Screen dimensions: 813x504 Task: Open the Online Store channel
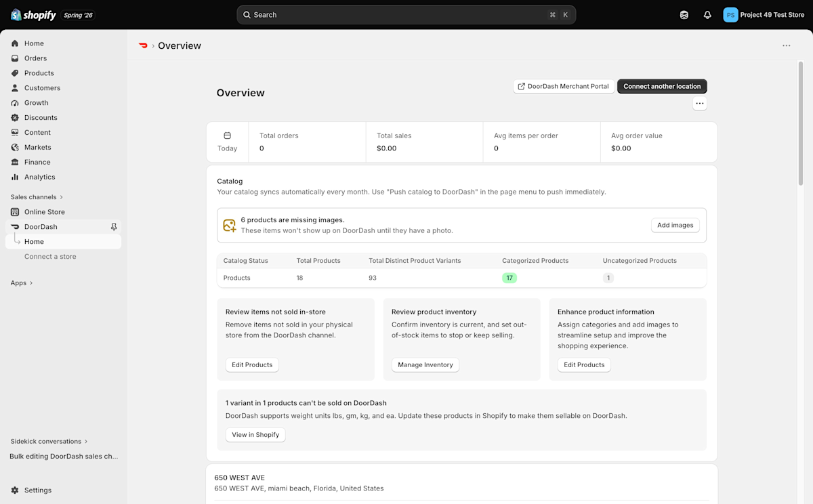(x=45, y=212)
